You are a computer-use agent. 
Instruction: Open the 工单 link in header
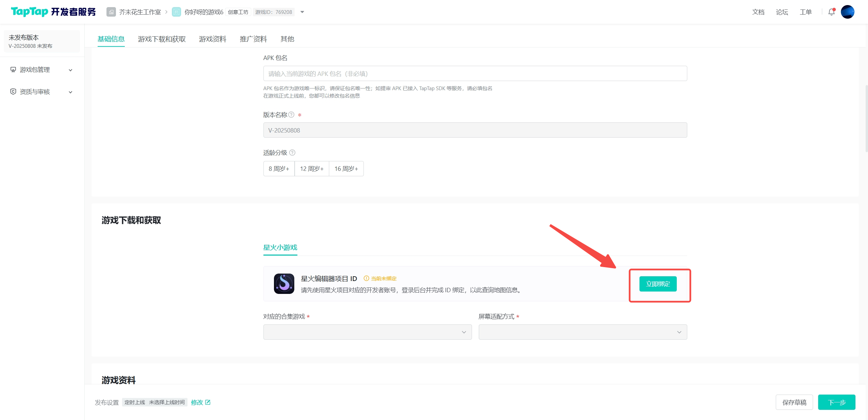(806, 12)
